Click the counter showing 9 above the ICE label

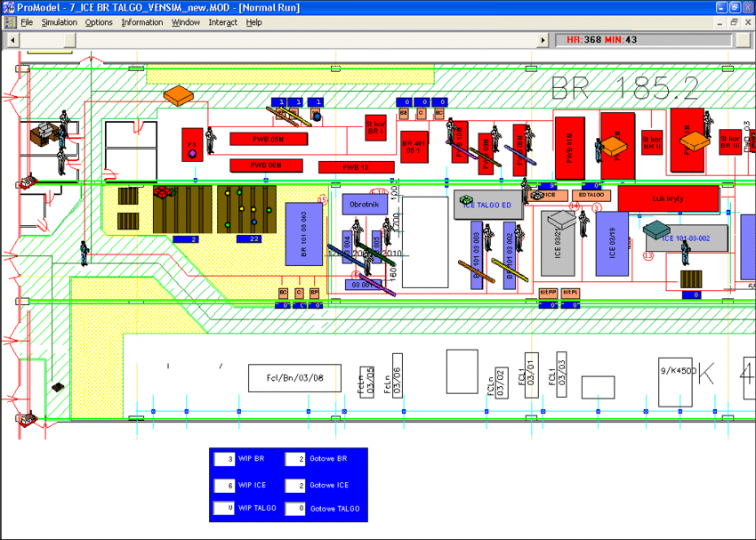click(x=548, y=186)
